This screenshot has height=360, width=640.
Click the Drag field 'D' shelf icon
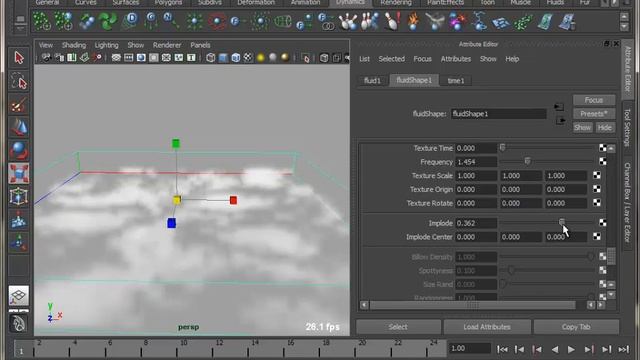pos(130,20)
